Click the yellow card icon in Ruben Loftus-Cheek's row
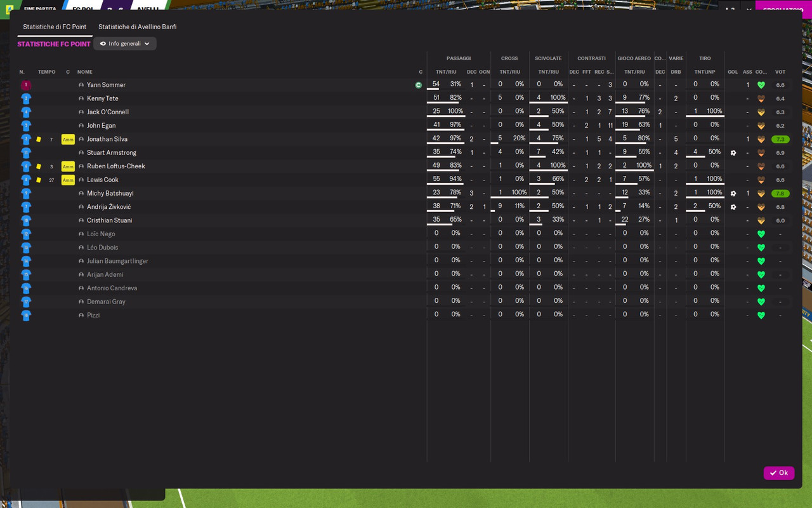This screenshot has height=508, width=812. coord(39,166)
